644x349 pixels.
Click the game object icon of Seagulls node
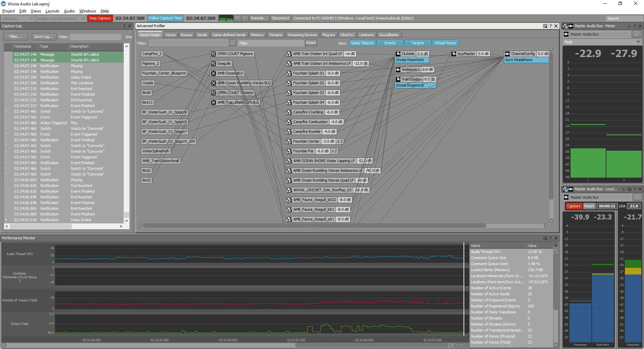click(x=213, y=63)
